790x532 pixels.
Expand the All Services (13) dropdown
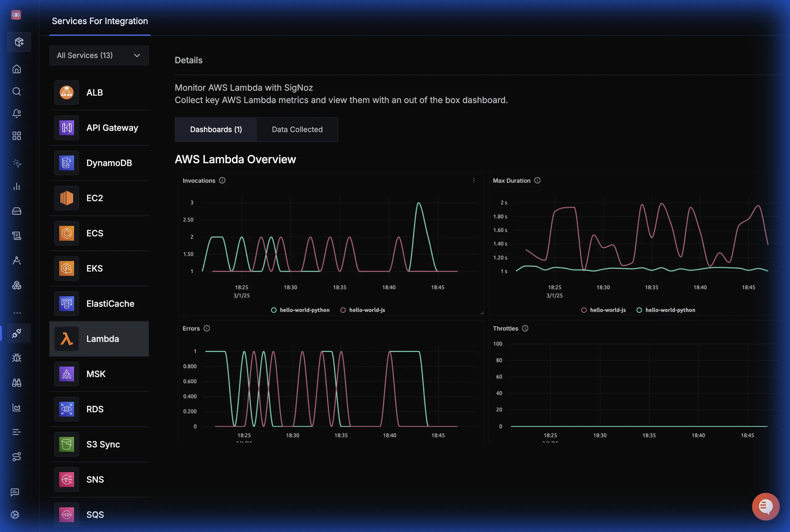[x=99, y=55]
